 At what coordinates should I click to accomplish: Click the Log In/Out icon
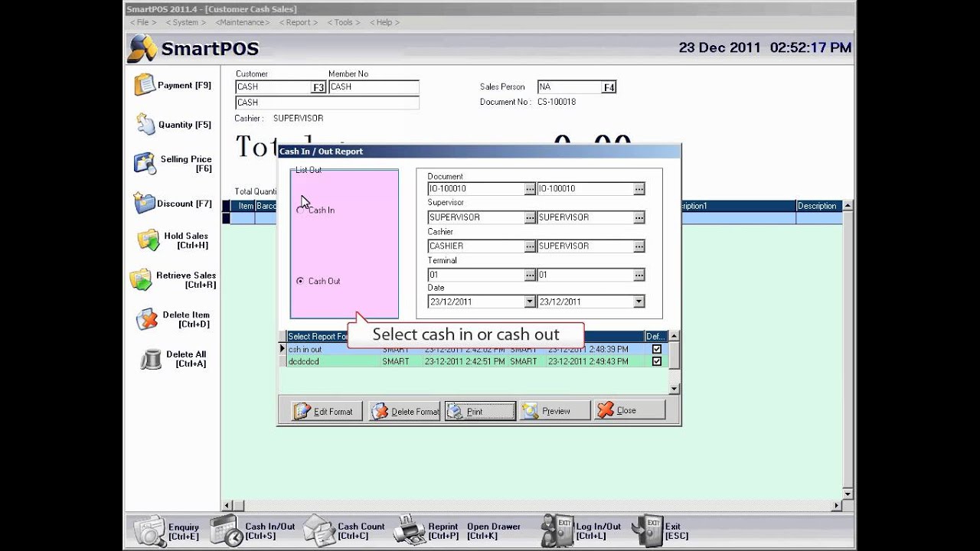557,530
